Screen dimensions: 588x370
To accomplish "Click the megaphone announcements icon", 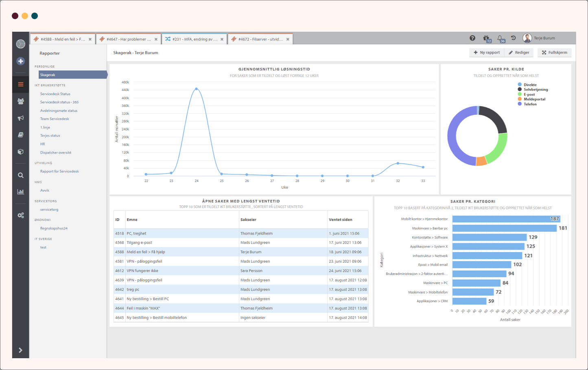I will click(21, 118).
